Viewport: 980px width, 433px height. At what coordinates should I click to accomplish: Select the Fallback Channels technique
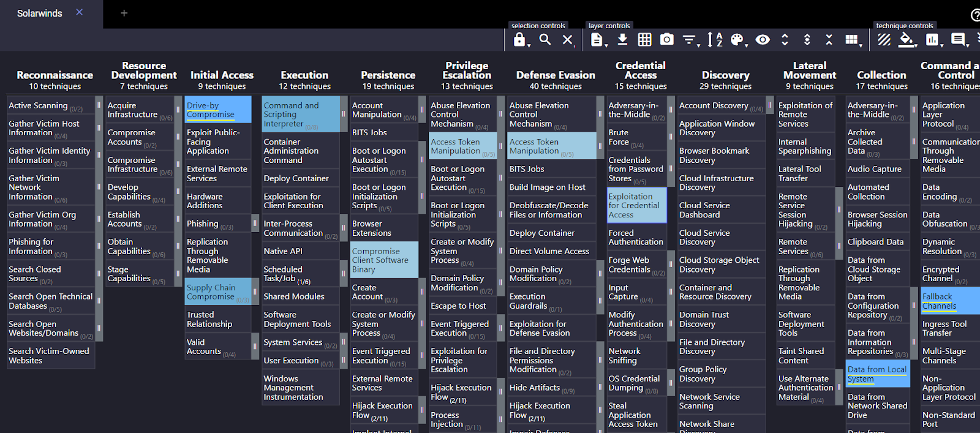(950, 301)
